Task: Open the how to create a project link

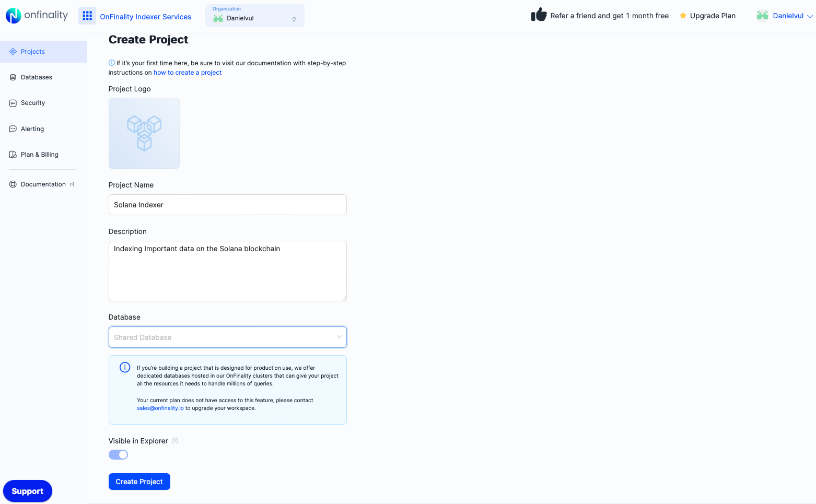Action: tap(187, 72)
